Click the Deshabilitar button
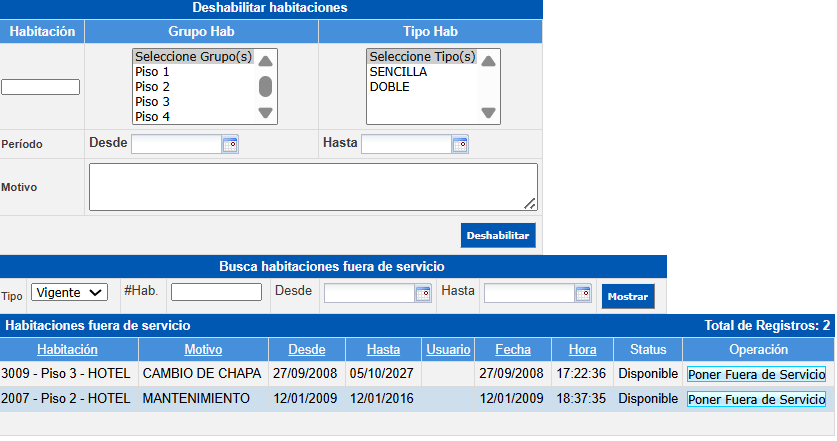Viewport: 837px width, 441px height. pos(498,235)
